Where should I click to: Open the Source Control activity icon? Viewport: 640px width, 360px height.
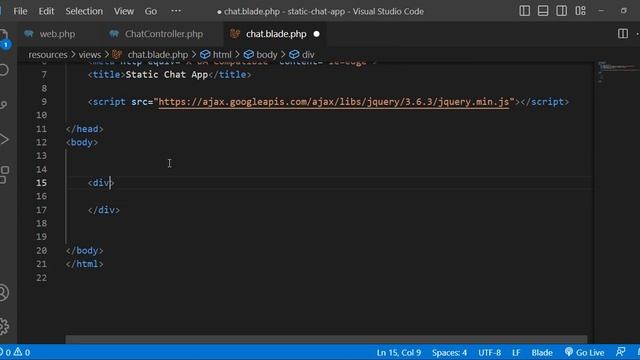point(4,105)
